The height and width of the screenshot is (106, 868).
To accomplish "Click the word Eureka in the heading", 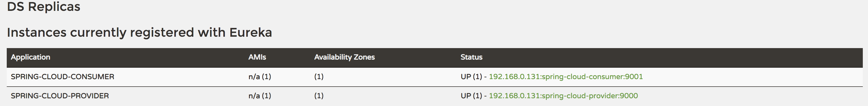I will [x=250, y=33].
